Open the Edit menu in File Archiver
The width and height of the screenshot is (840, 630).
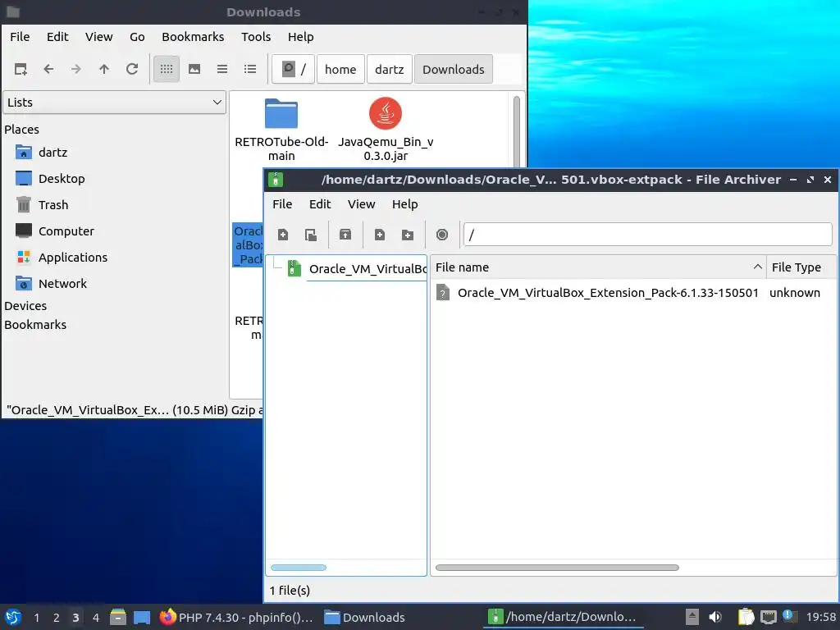click(320, 204)
